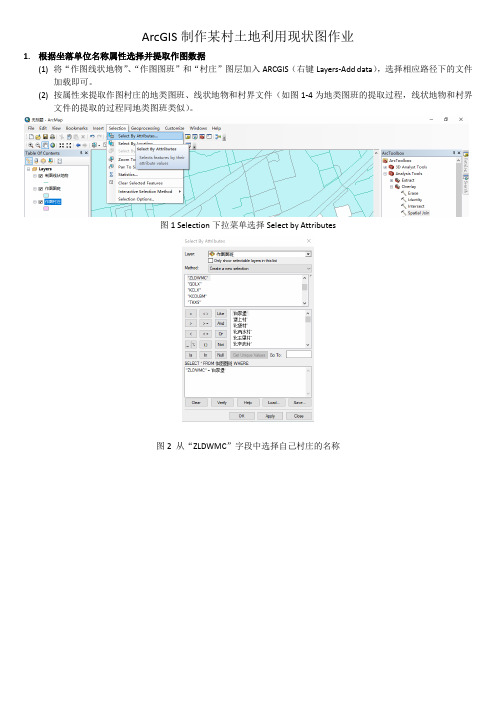Image resolution: width=496 pixels, height=702 pixels.
Task: Select the Zoom Out magnifier tool
Action: point(38,146)
